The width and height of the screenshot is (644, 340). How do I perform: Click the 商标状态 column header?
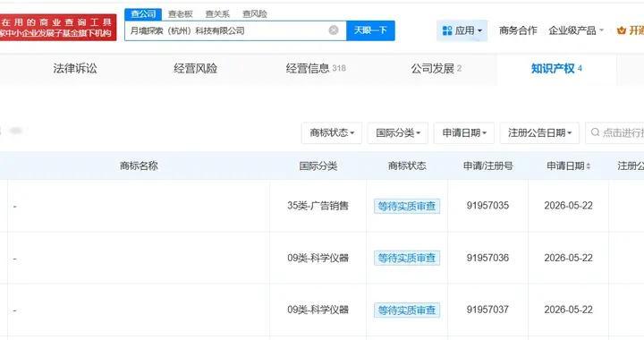[407, 166]
